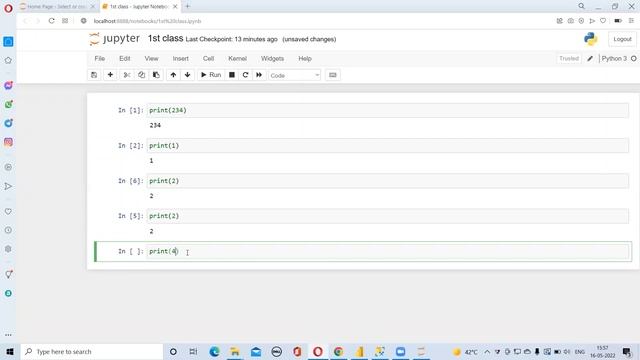Open the Help menu

tap(305, 59)
